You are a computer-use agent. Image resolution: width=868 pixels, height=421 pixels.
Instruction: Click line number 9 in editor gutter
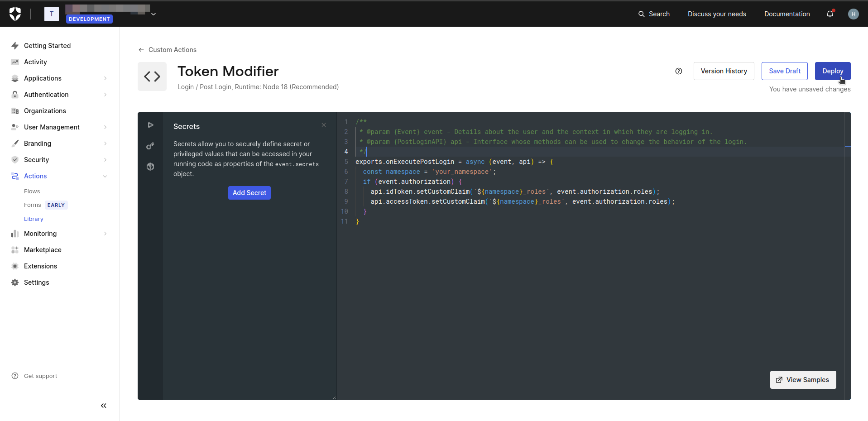click(346, 201)
